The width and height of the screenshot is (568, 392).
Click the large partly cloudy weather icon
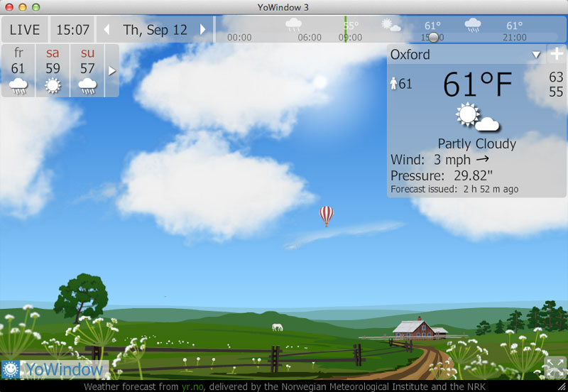pos(477,116)
